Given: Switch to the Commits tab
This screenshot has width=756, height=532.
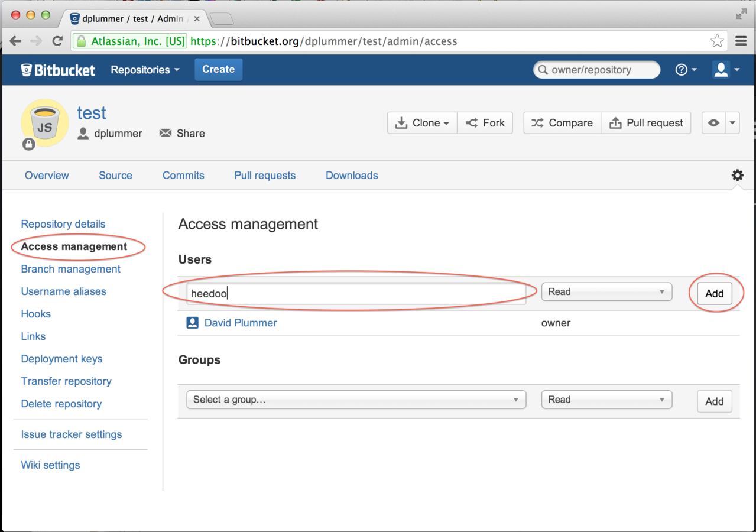Looking at the screenshot, I should [183, 176].
